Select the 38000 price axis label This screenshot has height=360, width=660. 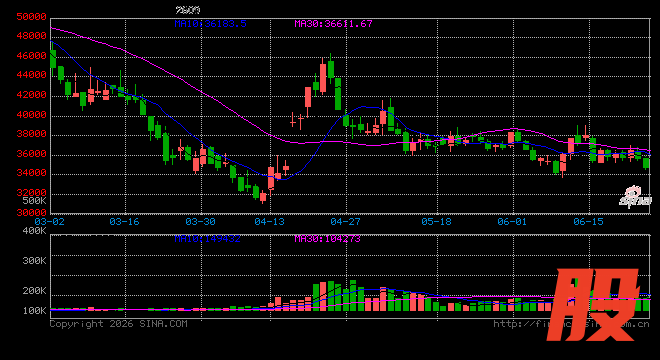(x=31, y=134)
